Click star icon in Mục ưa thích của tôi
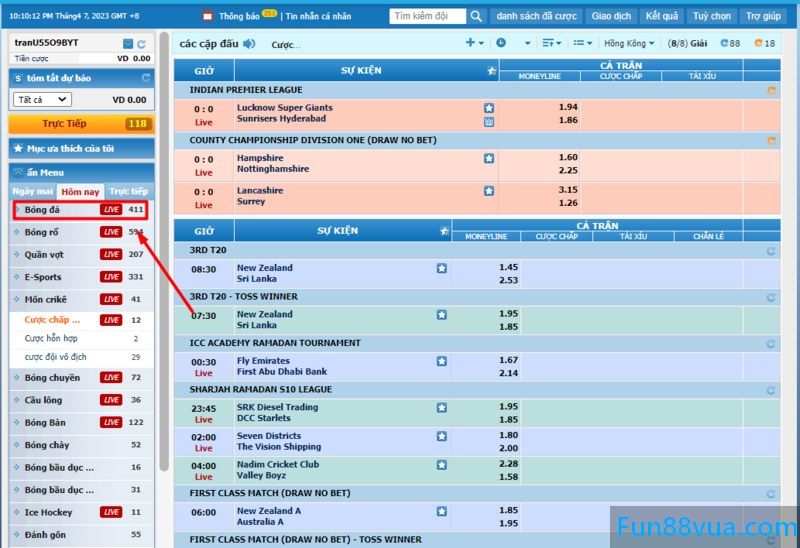Screen dimensions: 800x548 [x=18, y=148]
